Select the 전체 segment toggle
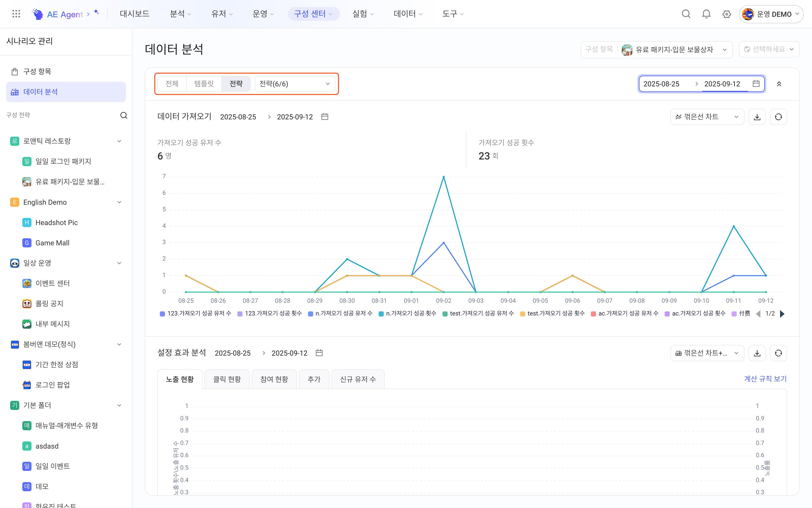 172,84
